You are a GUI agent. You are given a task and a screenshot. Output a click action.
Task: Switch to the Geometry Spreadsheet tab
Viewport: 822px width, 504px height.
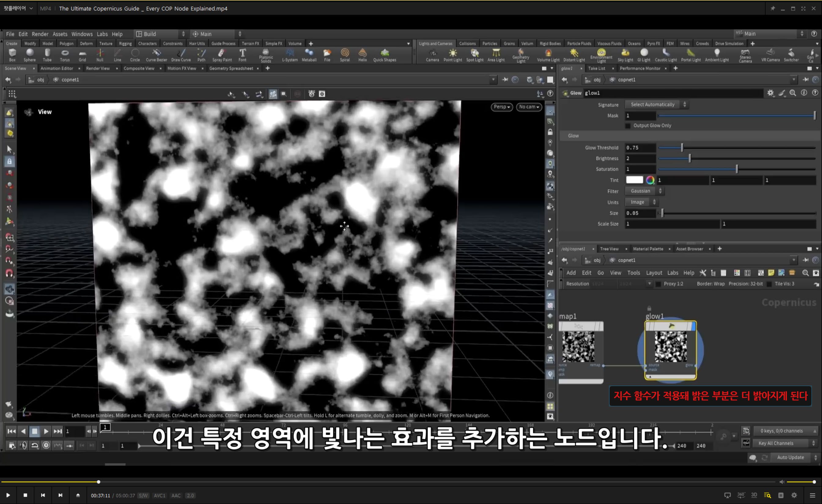point(231,68)
